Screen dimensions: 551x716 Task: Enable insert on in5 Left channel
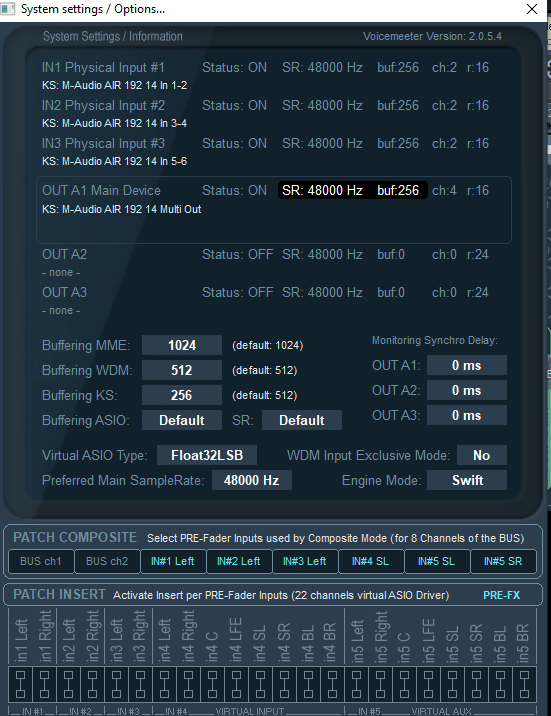pos(356,684)
